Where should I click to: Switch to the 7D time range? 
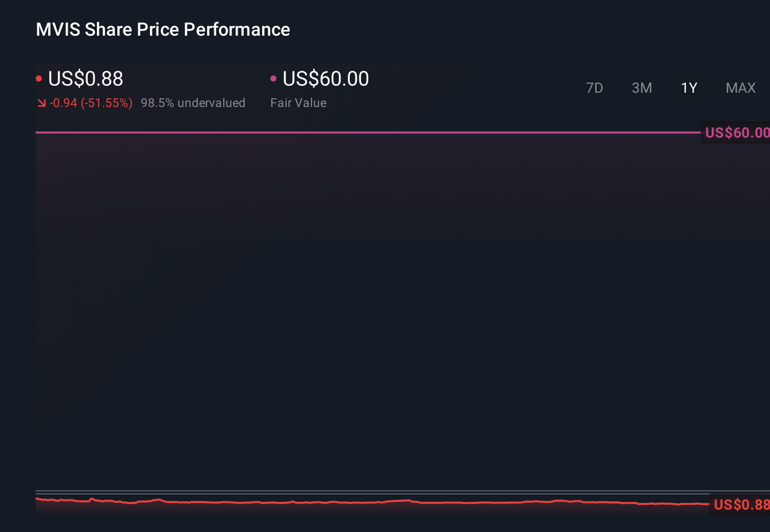pos(595,88)
